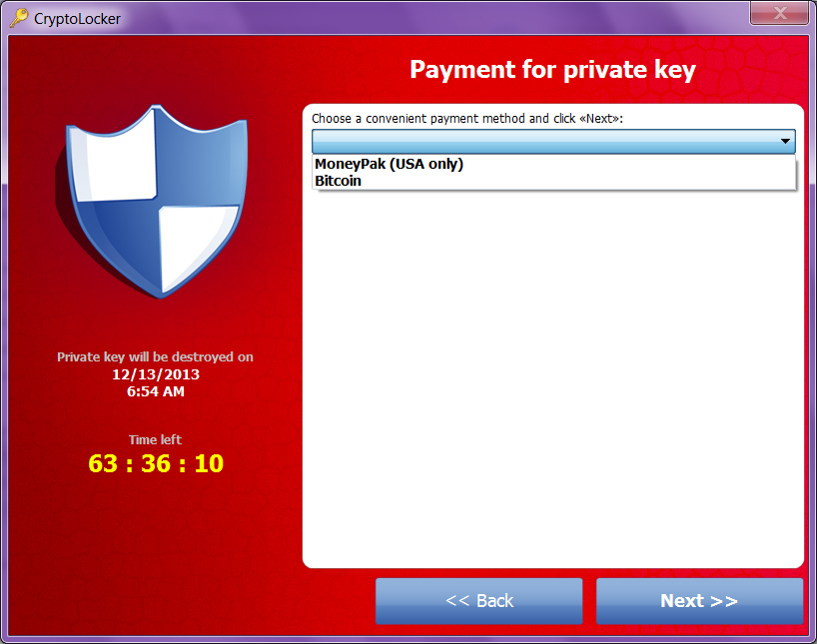This screenshot has height=644, width=817.
Task: Click "Private key will be destroyed on" text
Action: click(155, 356)
